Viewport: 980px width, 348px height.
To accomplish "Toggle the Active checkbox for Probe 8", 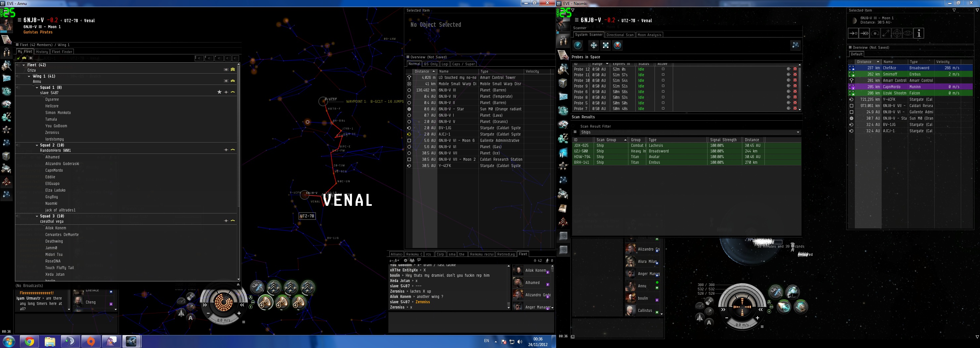I will coord(663,97).
